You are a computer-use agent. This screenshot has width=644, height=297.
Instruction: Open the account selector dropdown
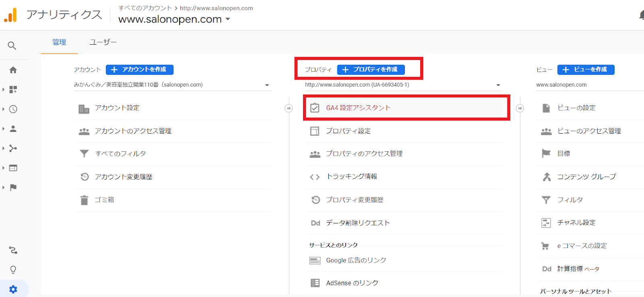tap(172, 85)
